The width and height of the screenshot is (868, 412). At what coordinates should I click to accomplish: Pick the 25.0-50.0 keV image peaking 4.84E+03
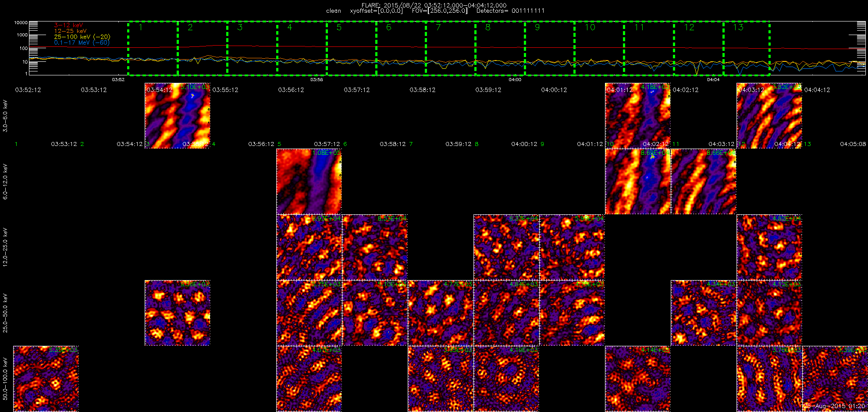click(x=506, y=313)
